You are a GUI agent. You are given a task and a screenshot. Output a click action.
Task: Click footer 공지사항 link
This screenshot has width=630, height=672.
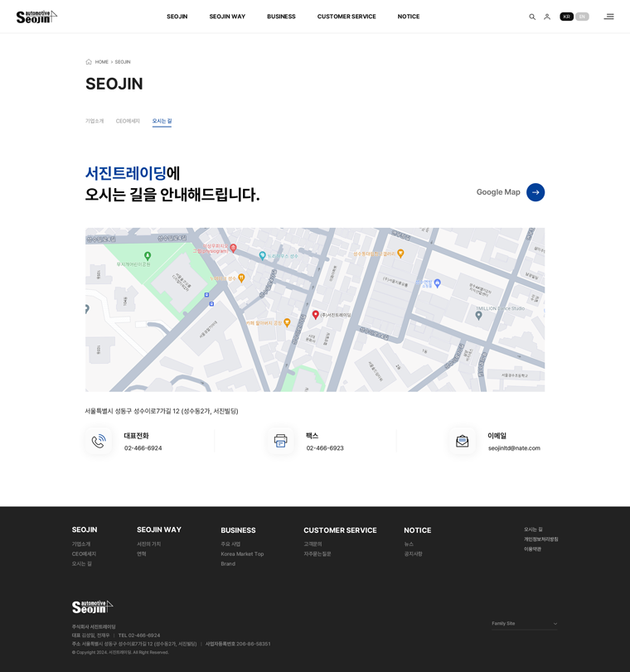pyautogui.click(x=413, y=554)
